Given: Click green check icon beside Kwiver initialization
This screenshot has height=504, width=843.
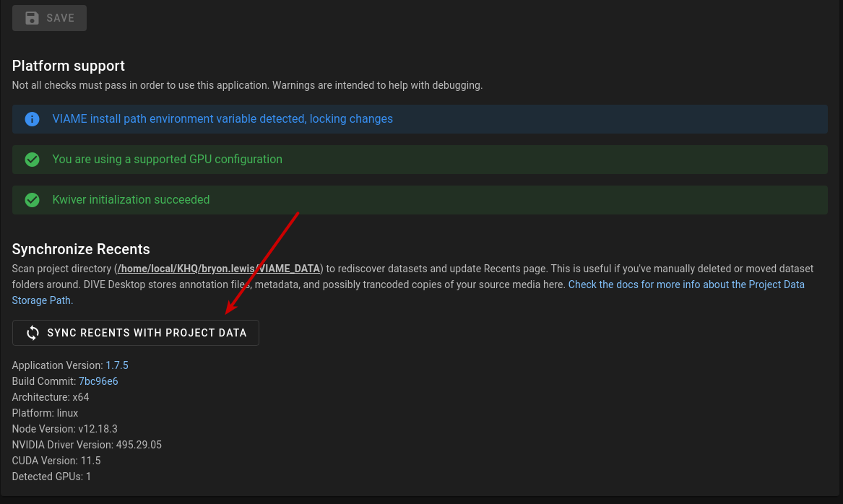Looking at the screenshot, I should pyautogui.click(x=33, y=200).
